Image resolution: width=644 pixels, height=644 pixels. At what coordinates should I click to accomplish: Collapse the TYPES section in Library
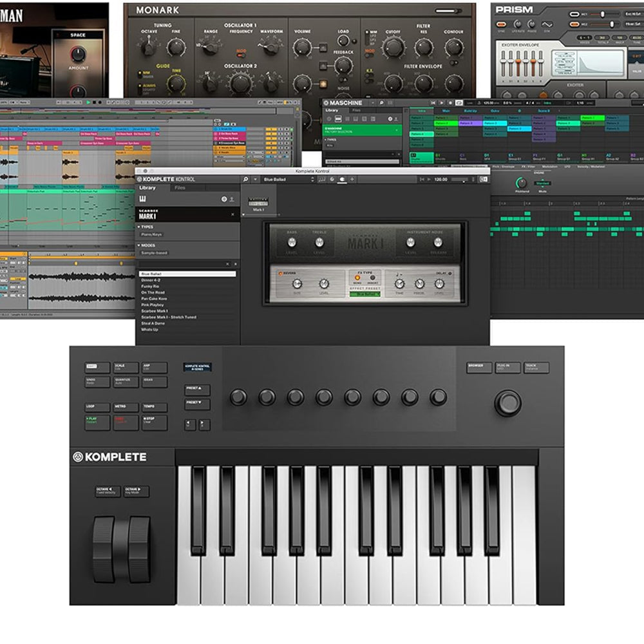[x=138, y=227]
